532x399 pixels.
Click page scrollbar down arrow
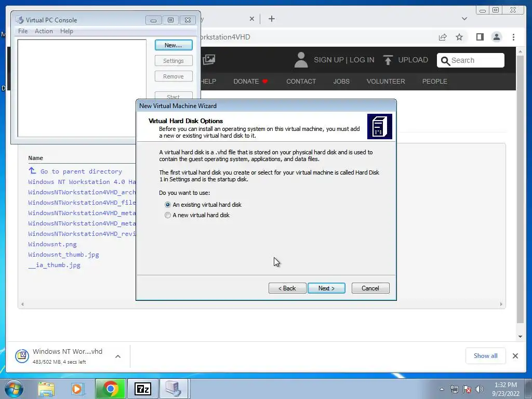pyautogui.click(x=520, y=337)
